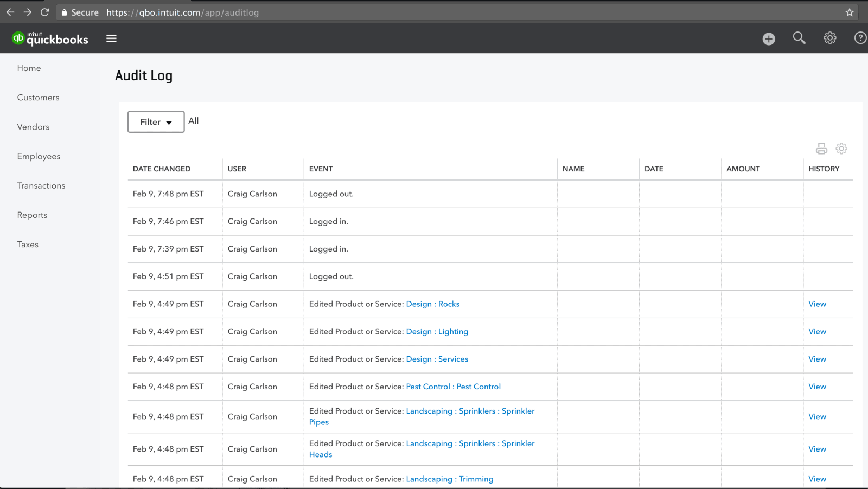The image size is (868, 489).
Task: View history for Design : Rocks row
Action: coord(817,304)
